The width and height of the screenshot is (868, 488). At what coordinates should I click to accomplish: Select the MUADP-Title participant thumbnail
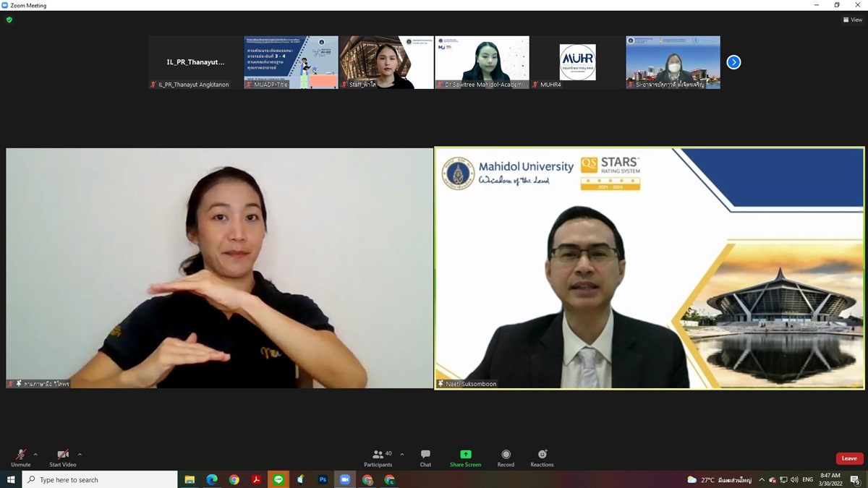[x=291, y=62]
